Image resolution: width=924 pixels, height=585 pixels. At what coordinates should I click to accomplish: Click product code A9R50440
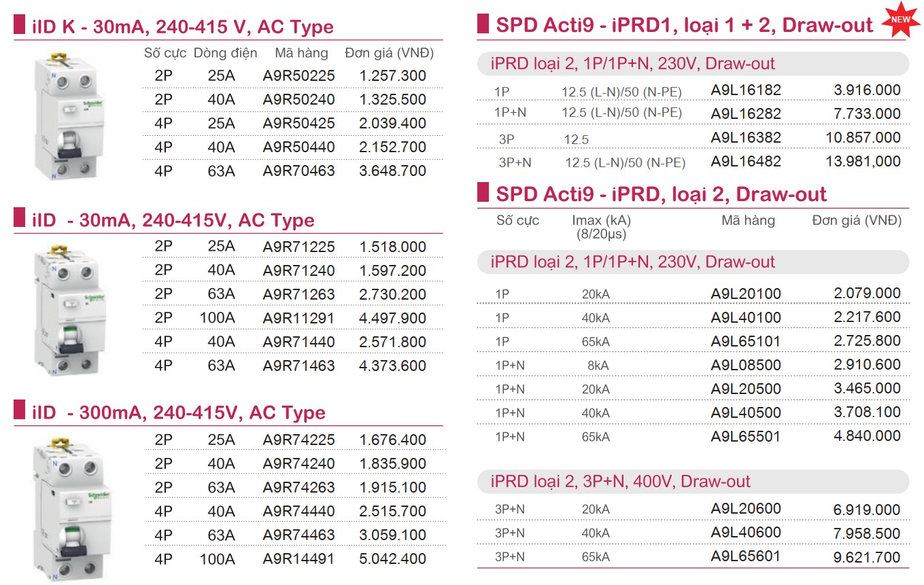[x=299, y=147]
